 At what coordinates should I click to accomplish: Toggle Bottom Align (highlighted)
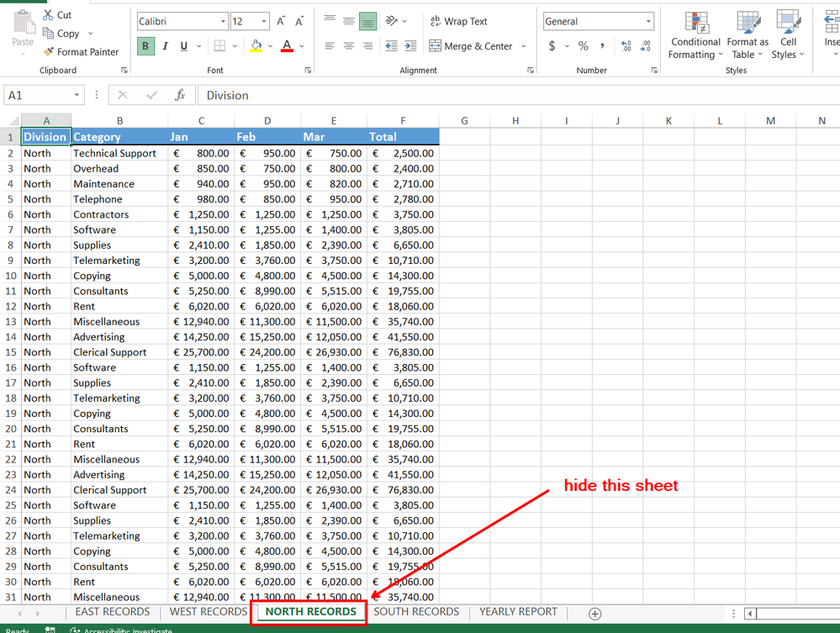[367, 21]
